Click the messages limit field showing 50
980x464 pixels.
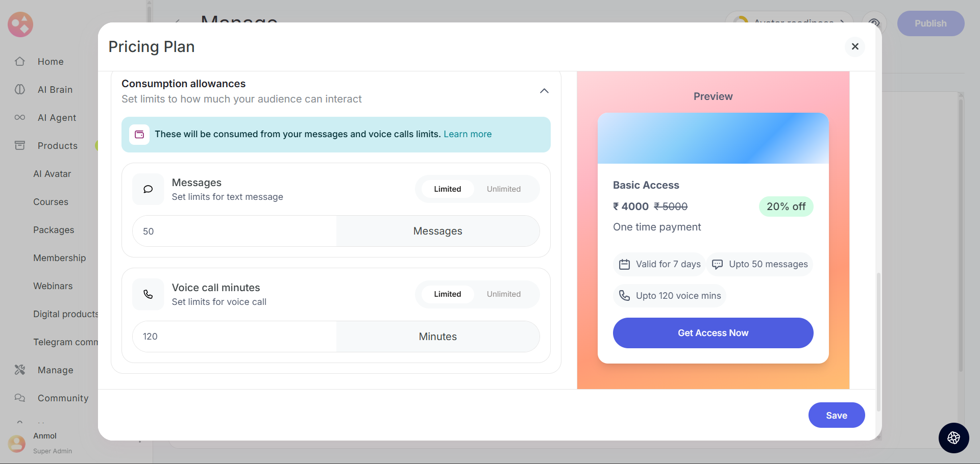tap(235, 231)
